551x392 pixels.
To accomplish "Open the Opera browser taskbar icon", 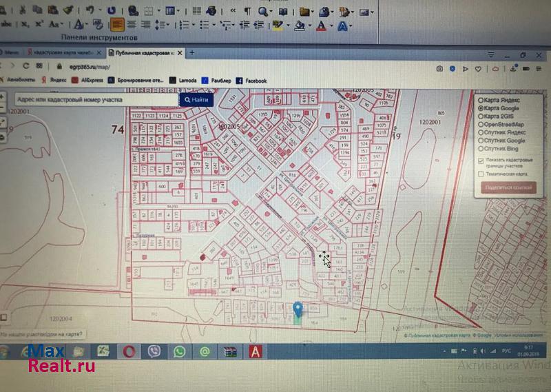I will pos(129,351).
